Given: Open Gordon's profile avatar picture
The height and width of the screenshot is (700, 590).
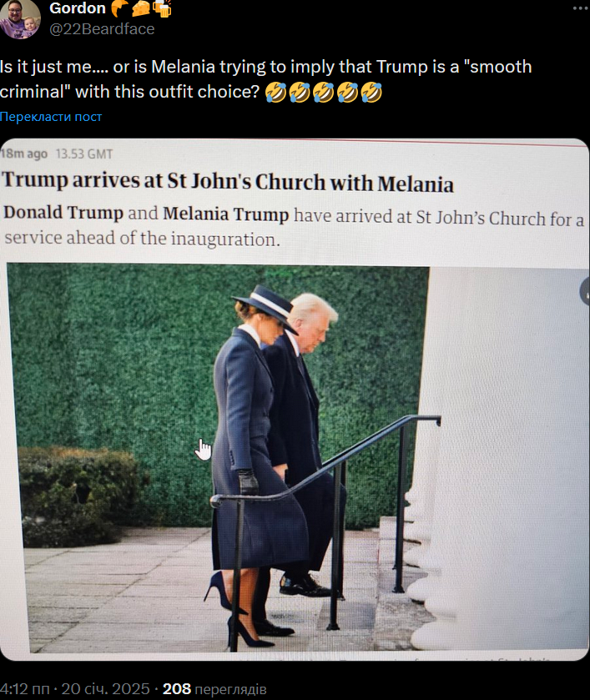Looking at the screenshot, I should (21, 18).
